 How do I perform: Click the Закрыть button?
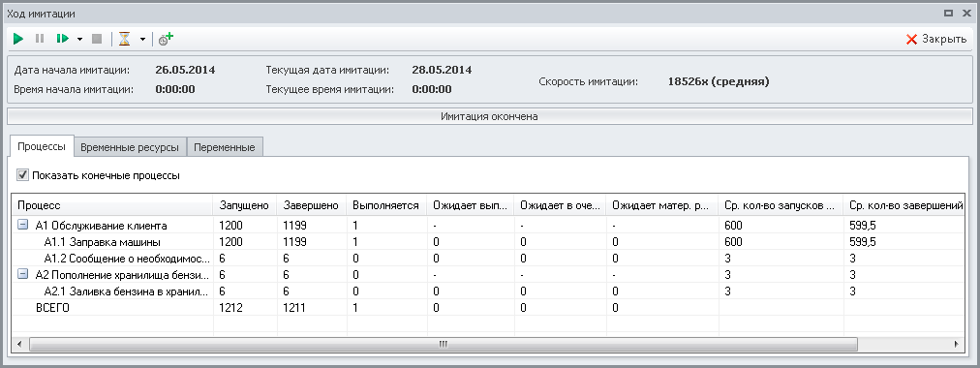tap(935, 39)
